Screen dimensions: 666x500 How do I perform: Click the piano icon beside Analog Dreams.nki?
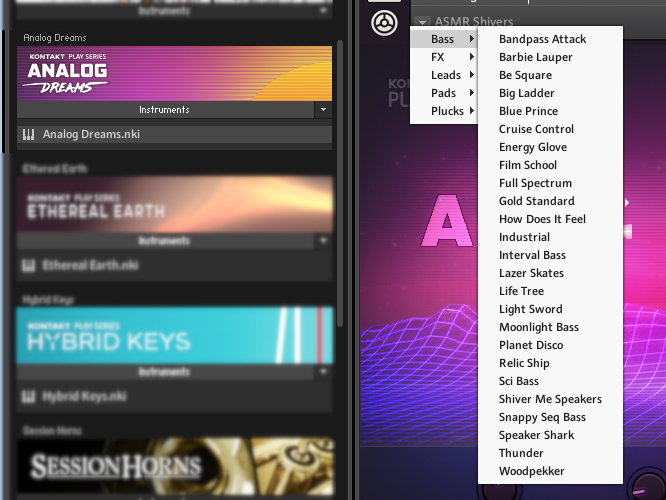tap(28, 135)
